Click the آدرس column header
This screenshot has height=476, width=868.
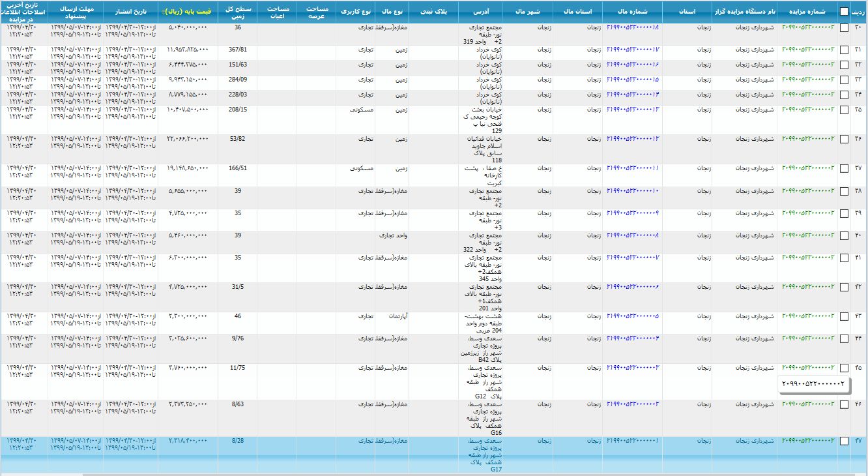(x=482, y=12)
